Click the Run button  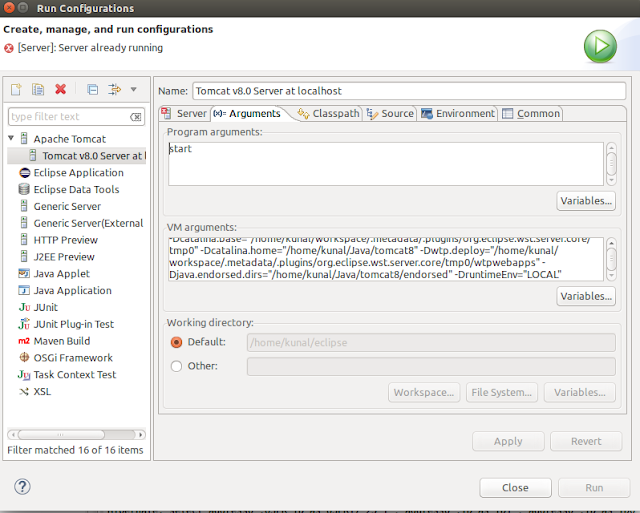594,488
